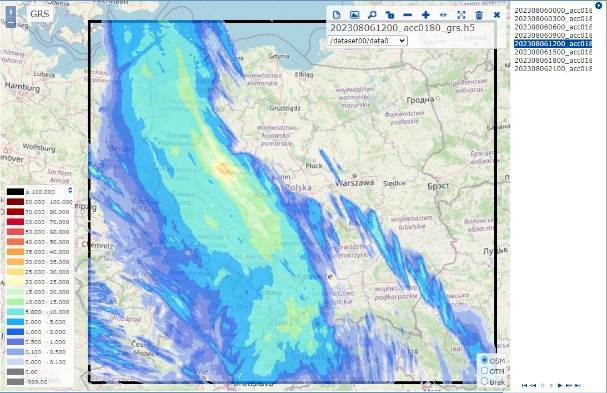Click the trash bin delete icon
This screenshot has height=393, width=607.
pyautogui.click(x=479, y=15)
